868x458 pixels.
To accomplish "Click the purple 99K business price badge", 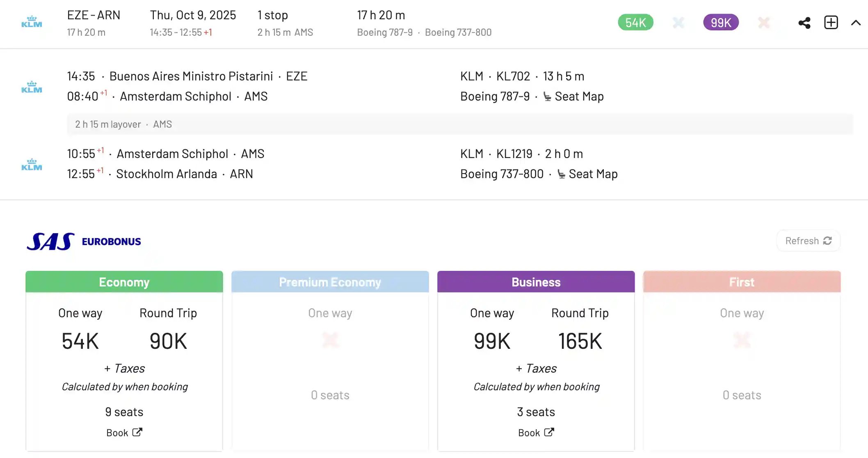I will coord(721,23).
